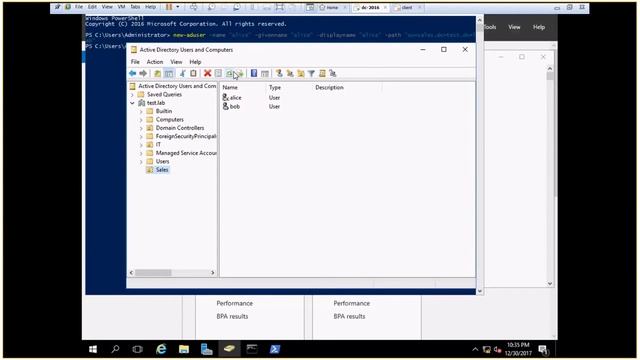Image resolution: width=640 pixels, height=360 pixels.
Task: Open the Action menu
Action: pos(155,62)
